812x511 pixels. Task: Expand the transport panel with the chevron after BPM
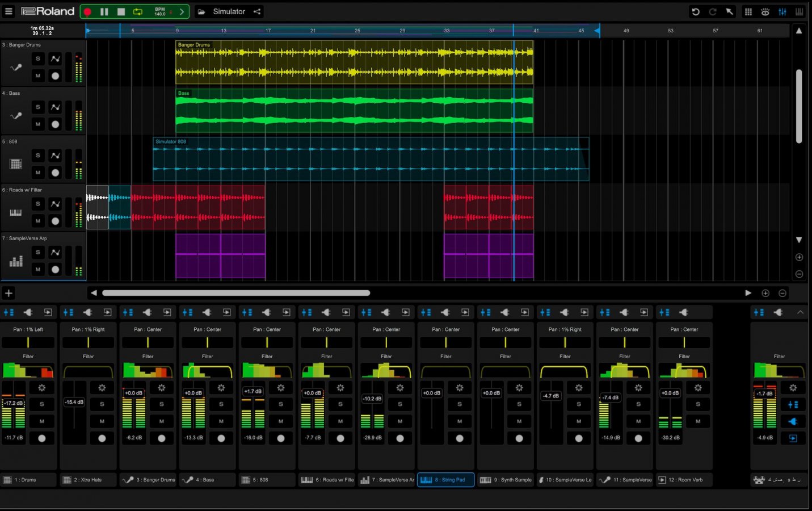pos(181,11)
